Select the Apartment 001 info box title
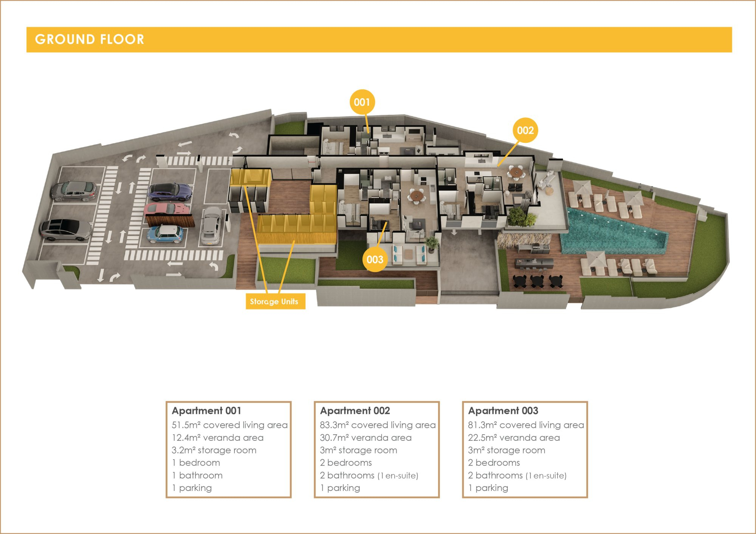This screenshot has width=756, height=534. (x=206, y=411)
